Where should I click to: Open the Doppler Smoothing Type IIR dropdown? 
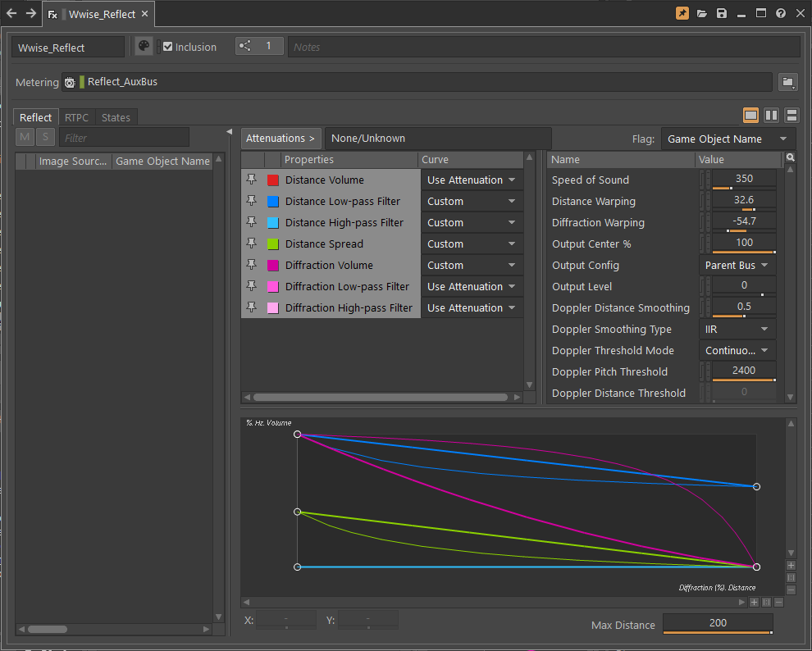tap(737, 329)
